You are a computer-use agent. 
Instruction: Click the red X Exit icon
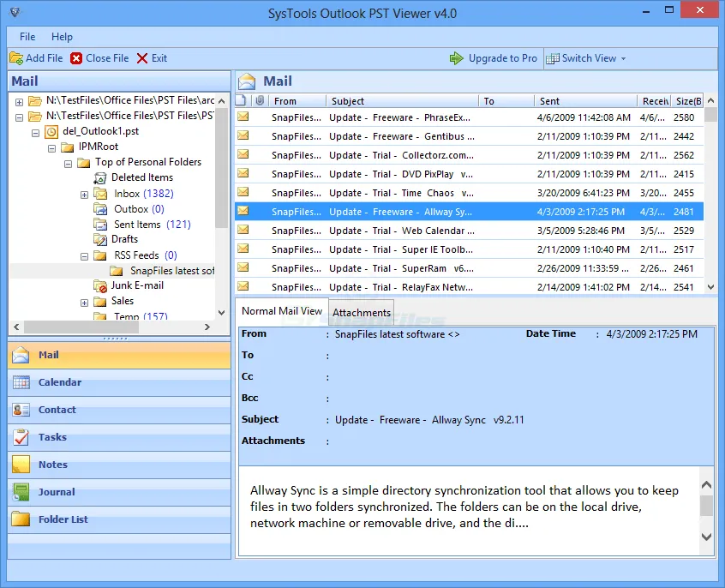pyautogui.click(x=142, y=58)
